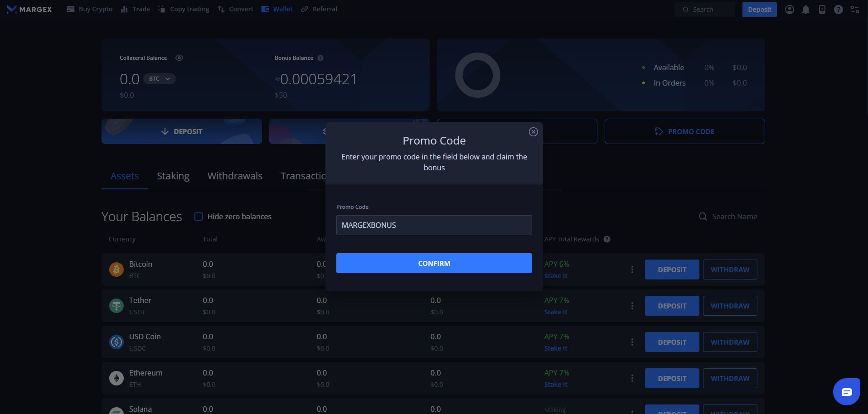Check the Hide zero balances checkbox
868x414 pixels.
199,217
